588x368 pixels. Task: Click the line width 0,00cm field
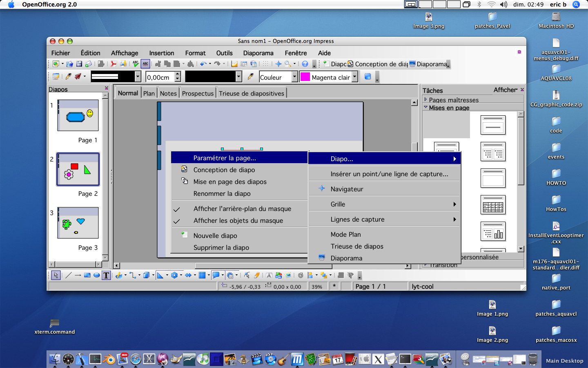(160, 77)
